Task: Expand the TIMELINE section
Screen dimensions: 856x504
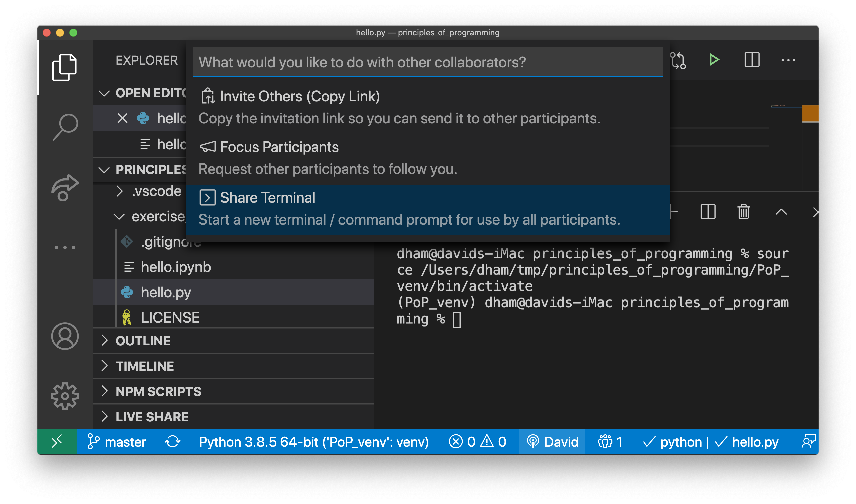Action: (x=144, y=366)
